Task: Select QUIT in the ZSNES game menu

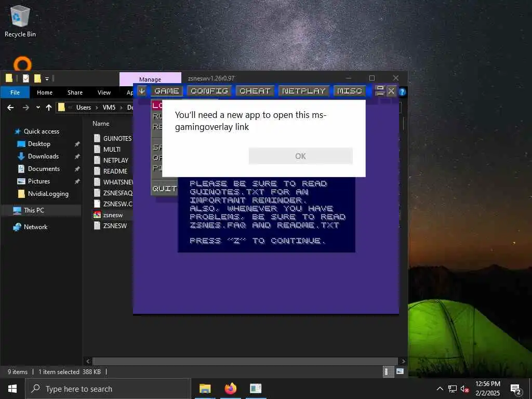Action: pyautogui.click(x=164, y=189)
